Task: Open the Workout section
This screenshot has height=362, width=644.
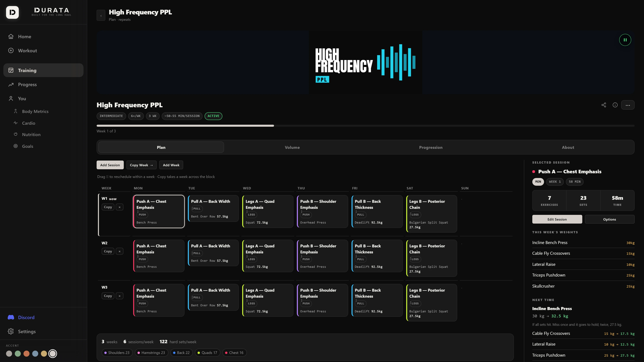Action: pyautogui.click(x=43, y=50)
